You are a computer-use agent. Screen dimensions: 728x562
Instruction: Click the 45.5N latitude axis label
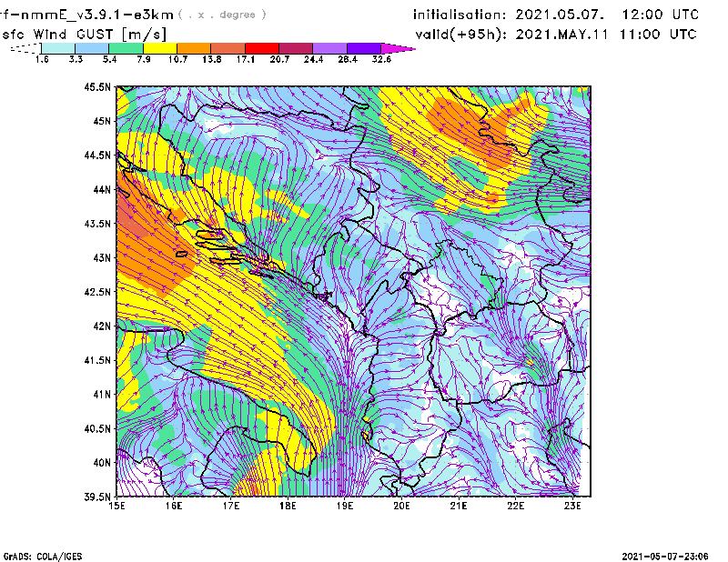97,87
